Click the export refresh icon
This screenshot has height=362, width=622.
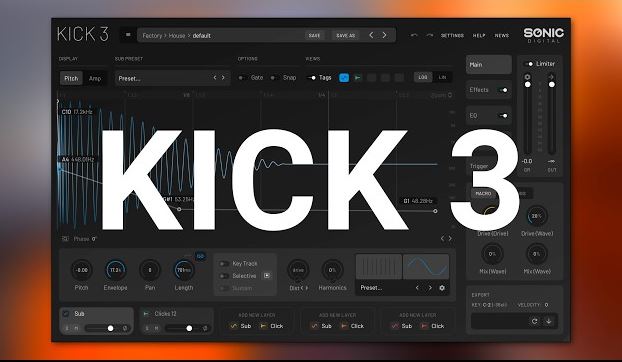535,321
